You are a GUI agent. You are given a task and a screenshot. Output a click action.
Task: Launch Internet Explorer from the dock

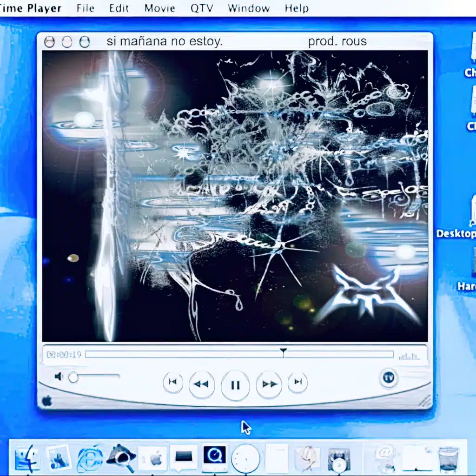[89, 458]
